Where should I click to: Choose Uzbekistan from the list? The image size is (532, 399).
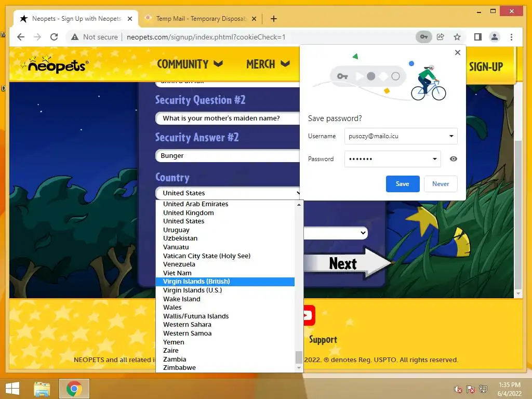pos(225,238)
